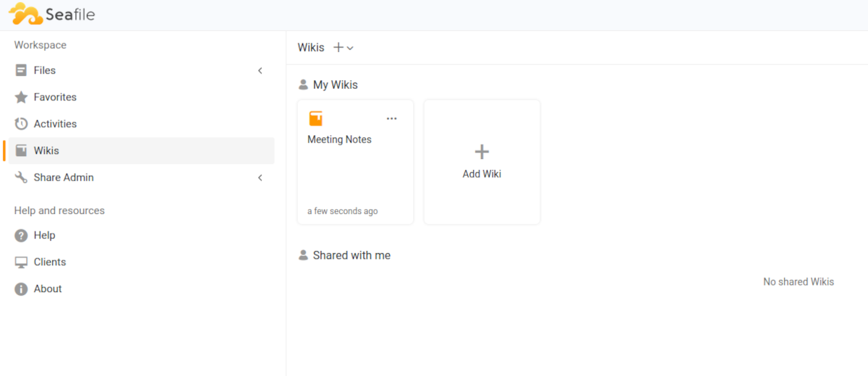Open the Wikis plus dropdown
Image resolution: width=868 pixels, height=376 pixels.
(x=344, y=48)
